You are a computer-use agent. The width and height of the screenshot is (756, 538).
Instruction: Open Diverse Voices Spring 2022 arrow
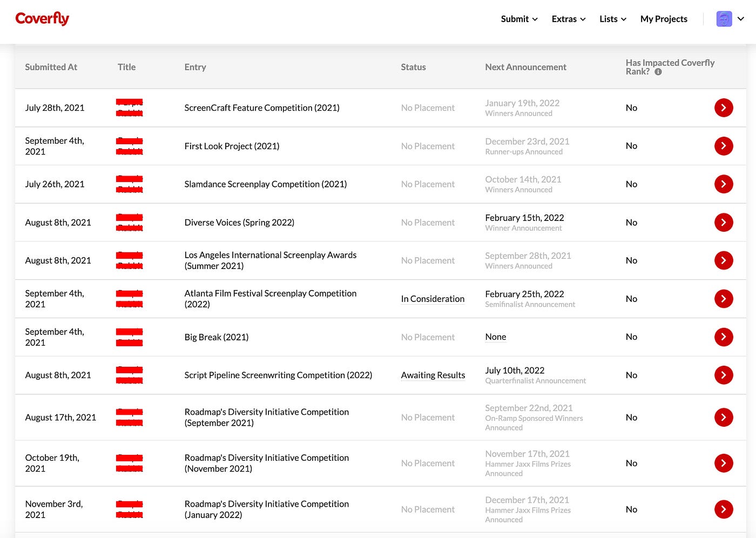tap(724, 222)
